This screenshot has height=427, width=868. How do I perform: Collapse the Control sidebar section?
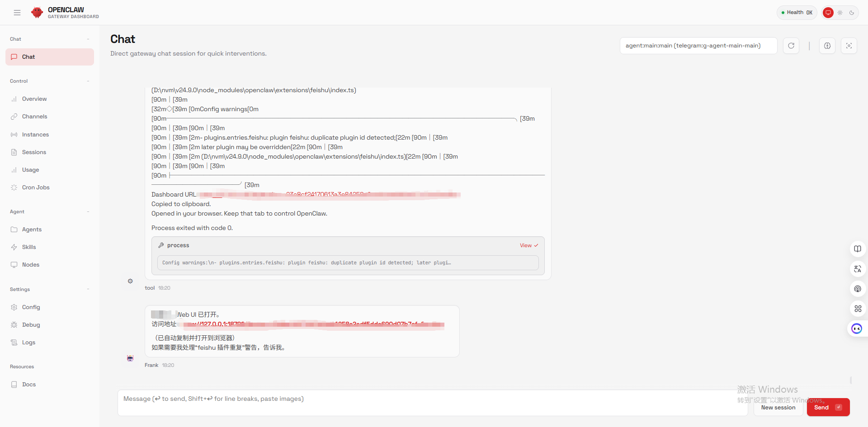click(x=88, y=81)
